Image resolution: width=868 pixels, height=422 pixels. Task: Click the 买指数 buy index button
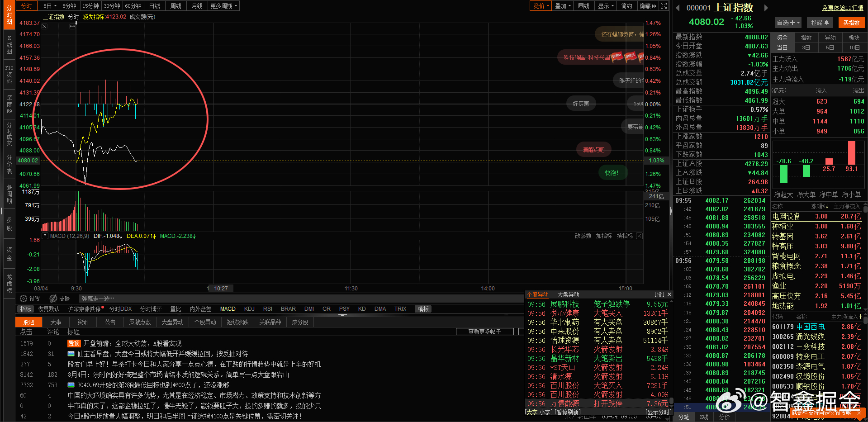tap(851, 23)
